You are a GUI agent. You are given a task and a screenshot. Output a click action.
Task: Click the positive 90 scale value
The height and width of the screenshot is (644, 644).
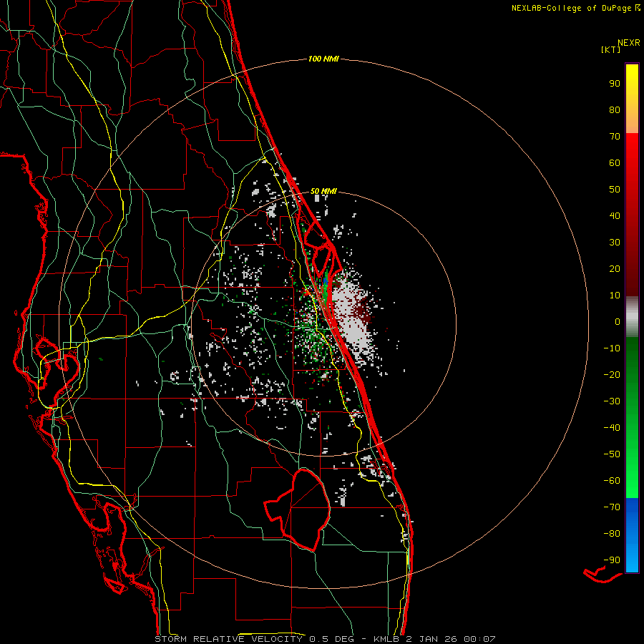click(x=615, y=84)
